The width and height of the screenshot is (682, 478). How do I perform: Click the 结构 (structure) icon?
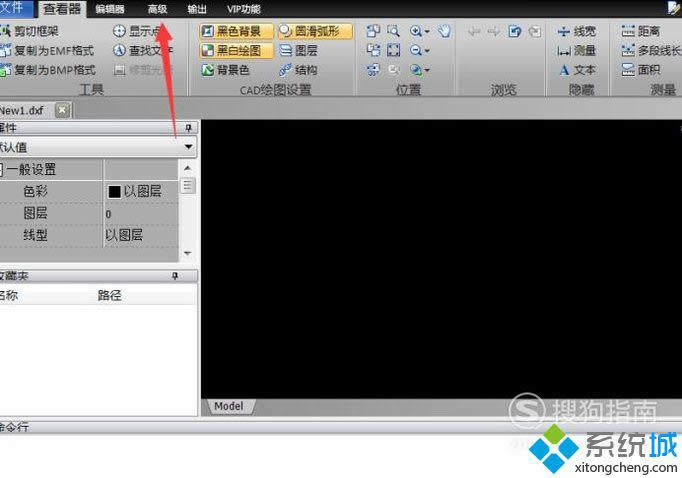tap(298, 70)
